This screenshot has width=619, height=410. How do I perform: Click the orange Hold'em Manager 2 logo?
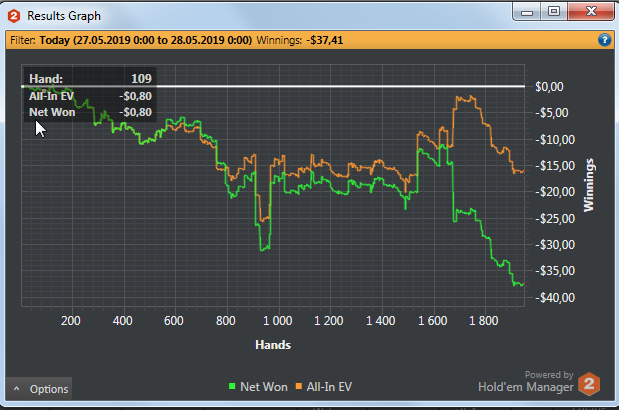[589, 384]
